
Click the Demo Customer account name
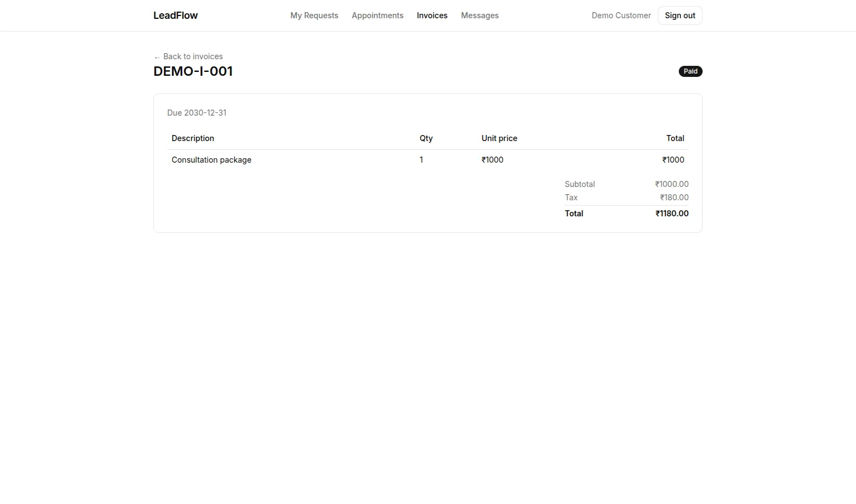tap(621, 15)
